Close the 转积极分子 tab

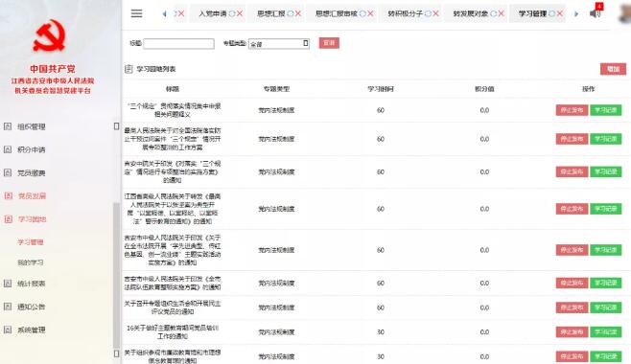(x=435, y=13)
